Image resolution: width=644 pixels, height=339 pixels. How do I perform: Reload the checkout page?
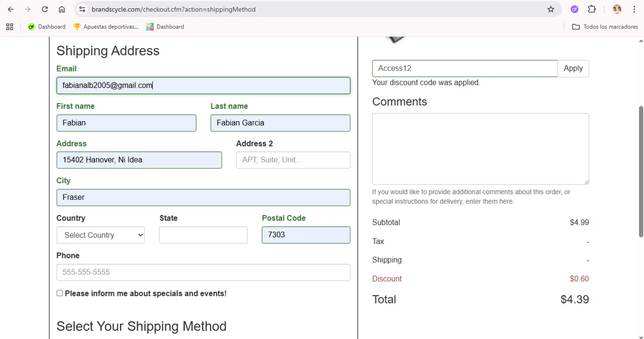pyautogui.click(x=45, y=9)
